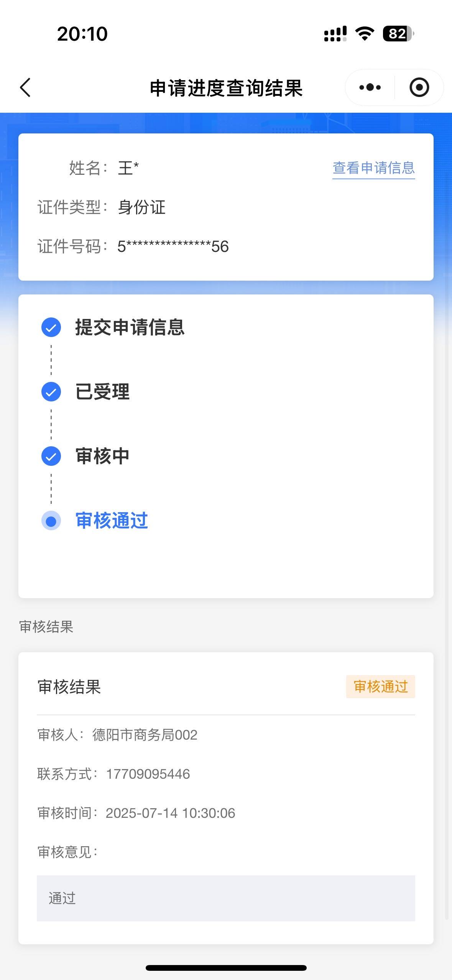452x980 pixels.
Task: Select the 提交申请信息 step label
Action: pyautogui.click(x=130, y=327)
